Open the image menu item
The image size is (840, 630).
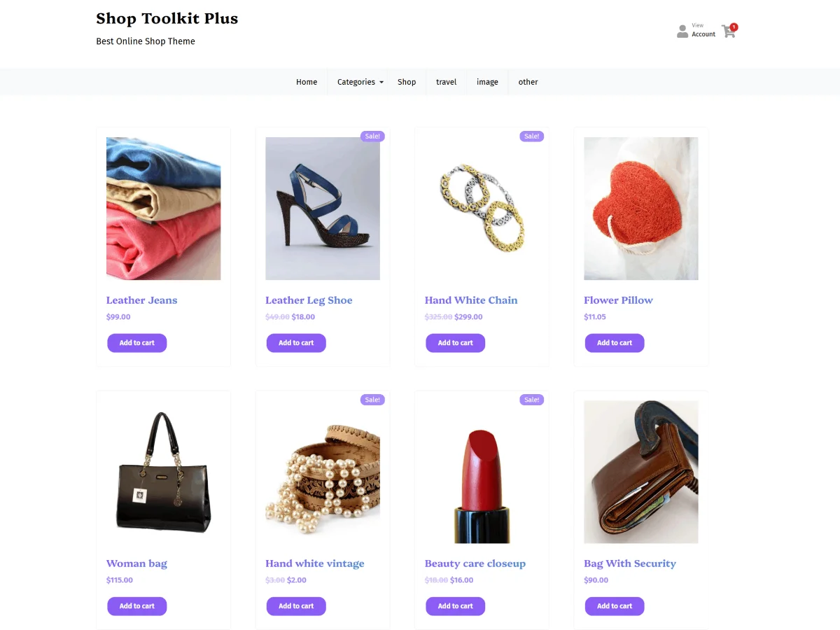pos(487,82)
